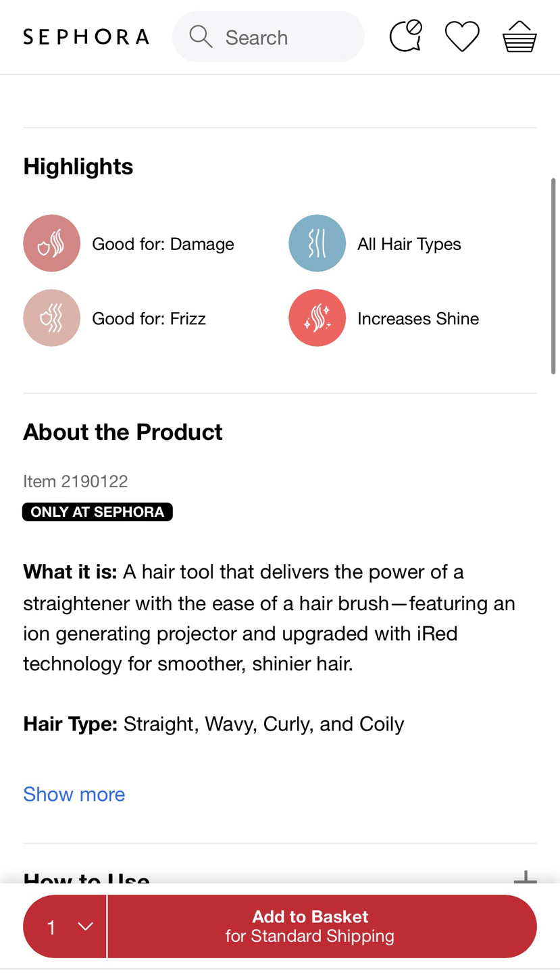Viewport: 560px width, 973px height.
Task: Open your Loves heart icon
Action: click(461, 36)
